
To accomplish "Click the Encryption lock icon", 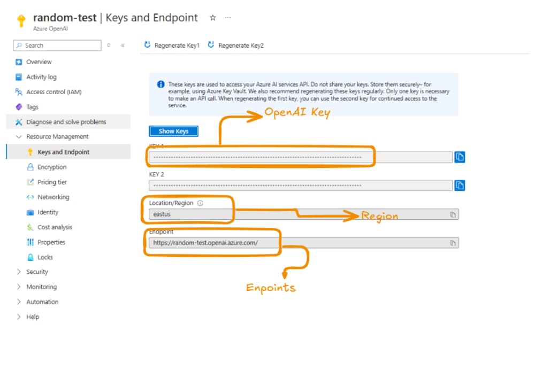I will 30,167.
